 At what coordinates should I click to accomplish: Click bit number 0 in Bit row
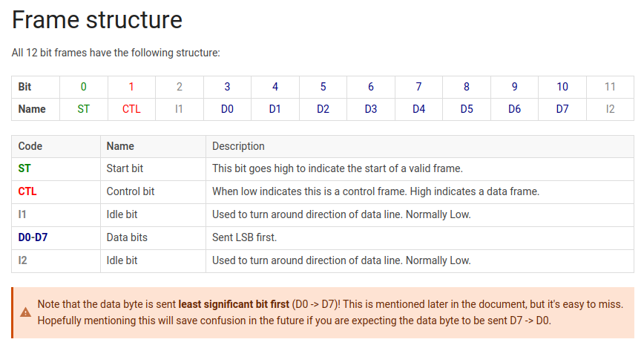(83, 87)
